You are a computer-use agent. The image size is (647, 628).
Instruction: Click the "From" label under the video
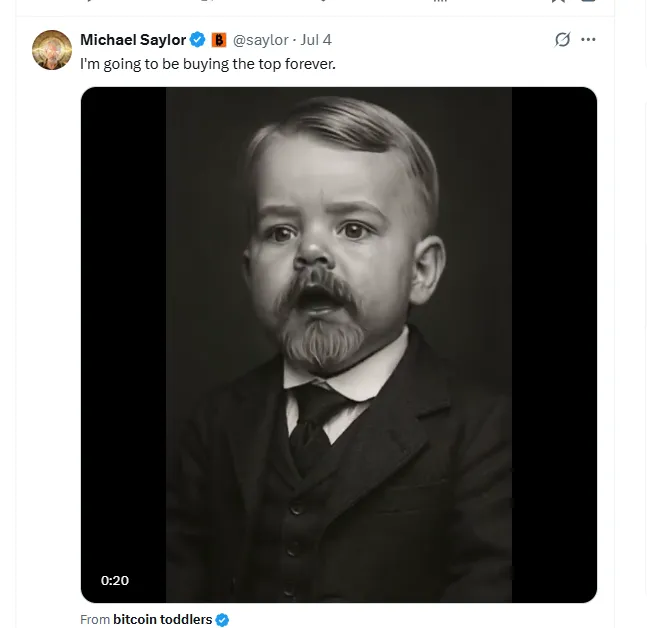[x=95, y=620]
